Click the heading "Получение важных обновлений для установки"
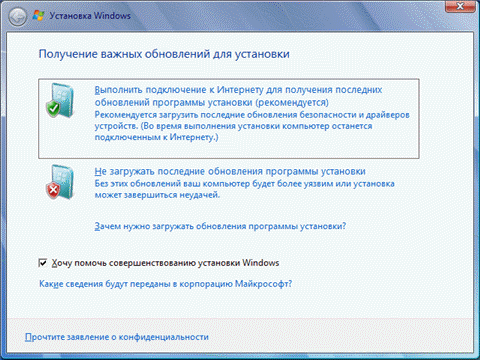This screenshot has height=360, width=480. 164,54
